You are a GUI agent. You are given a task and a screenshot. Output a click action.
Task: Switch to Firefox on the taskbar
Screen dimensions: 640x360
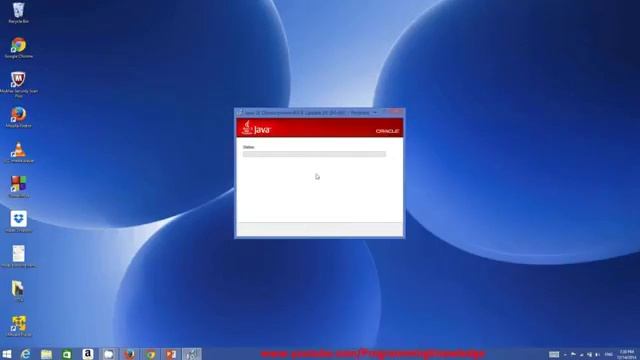point(130,354)
